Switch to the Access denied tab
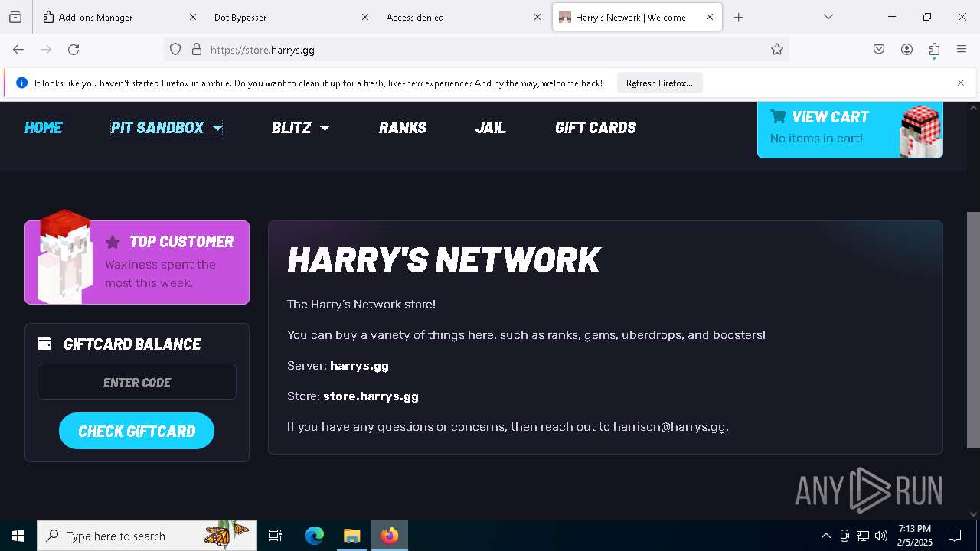The width and height of the screenshot is (980, 551). (464, 17)
